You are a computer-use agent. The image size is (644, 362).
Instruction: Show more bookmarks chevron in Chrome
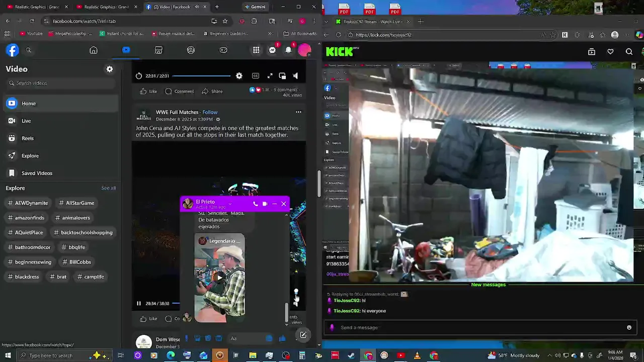pos(270,34)
